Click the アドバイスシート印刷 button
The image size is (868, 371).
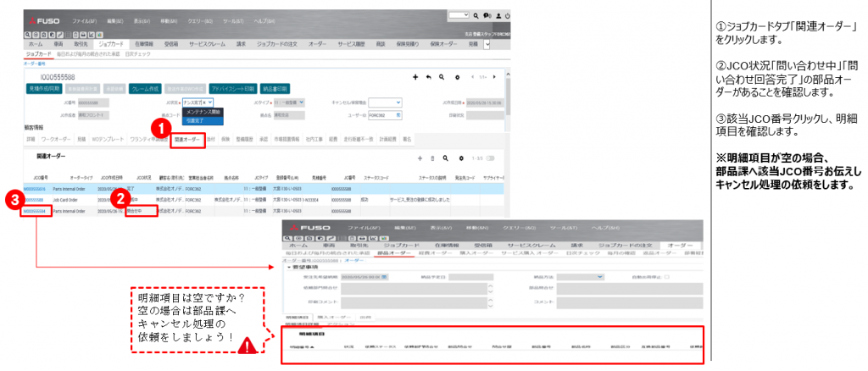(232, 88)
